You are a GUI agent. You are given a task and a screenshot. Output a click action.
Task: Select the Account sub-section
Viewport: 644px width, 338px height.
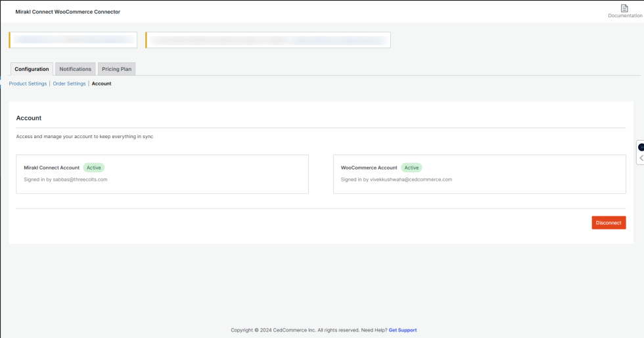pos(101,84)
